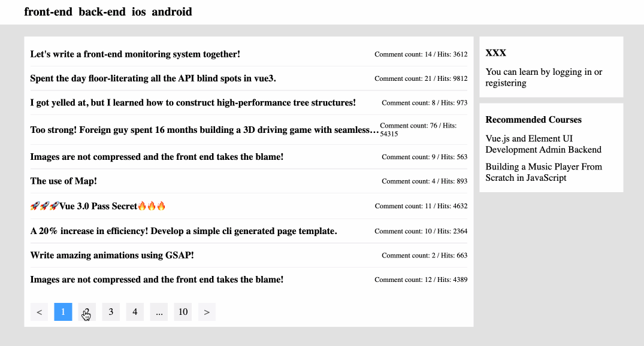
Task: Read the GSAP amazing animations article
Action: click(112, 256)
